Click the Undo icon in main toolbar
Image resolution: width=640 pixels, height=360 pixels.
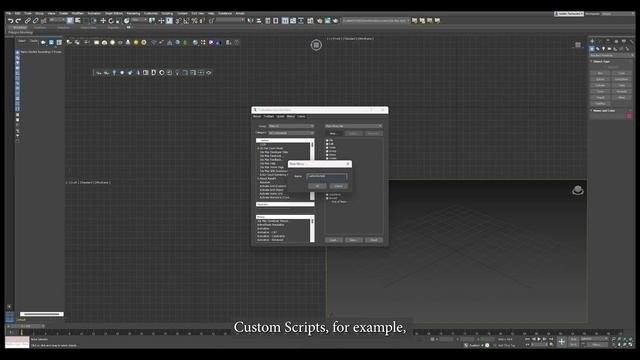[x=11, y=20]
